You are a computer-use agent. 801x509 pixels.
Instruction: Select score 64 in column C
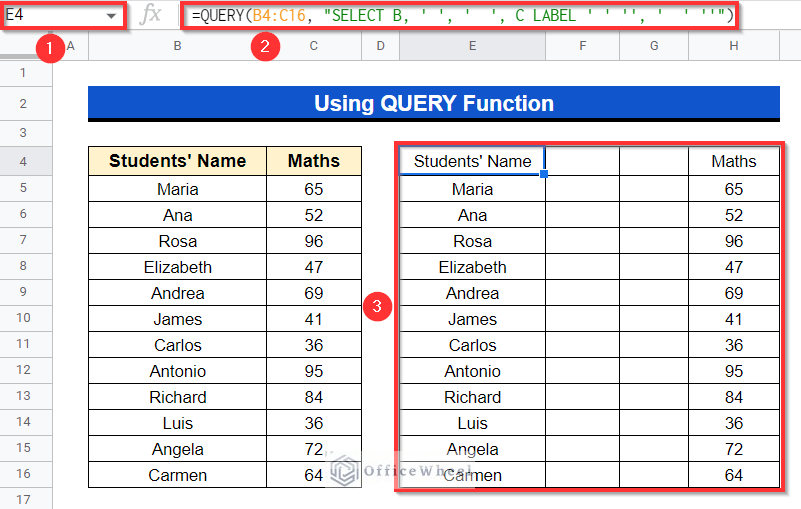(x=314, y=476)
